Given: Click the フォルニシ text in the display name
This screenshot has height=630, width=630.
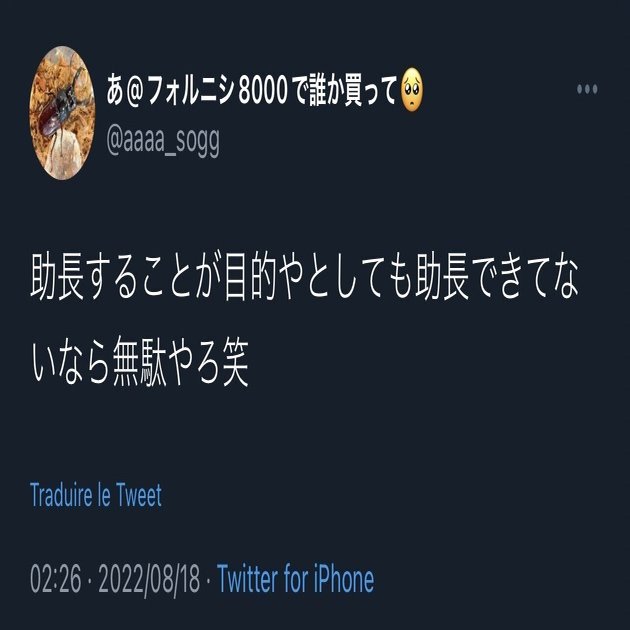Looking at the screenshot, I should click(x=191, y=91).
